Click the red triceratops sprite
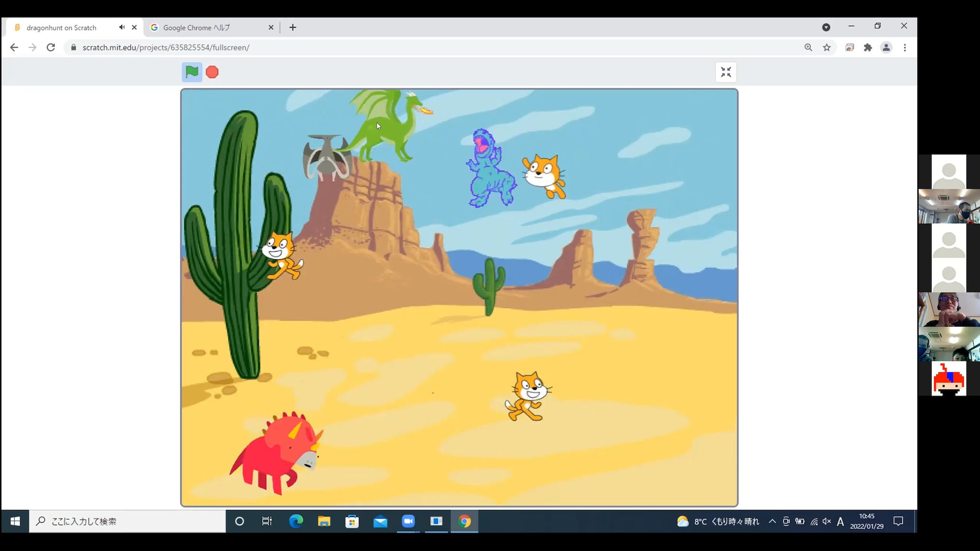 point(276,453)
